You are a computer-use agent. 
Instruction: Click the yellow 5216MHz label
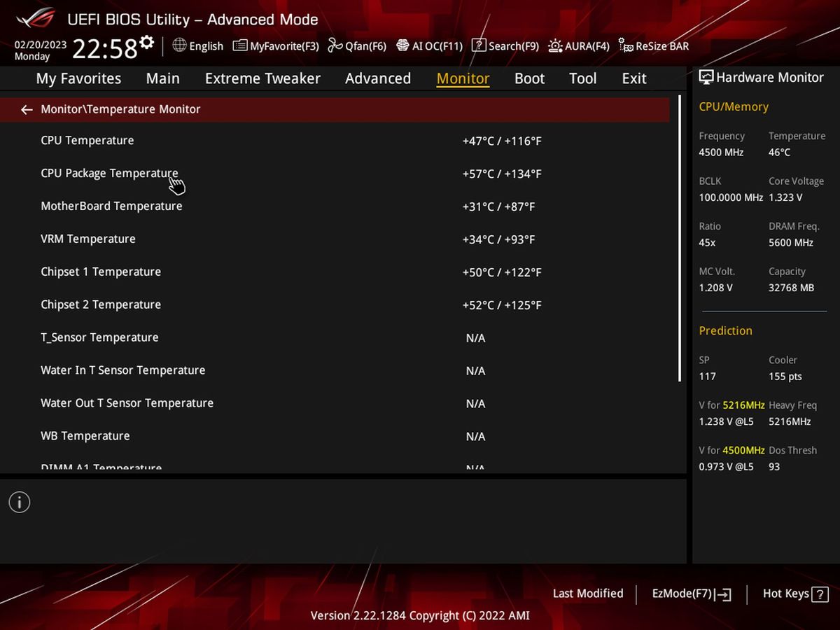tap(744, 405)
